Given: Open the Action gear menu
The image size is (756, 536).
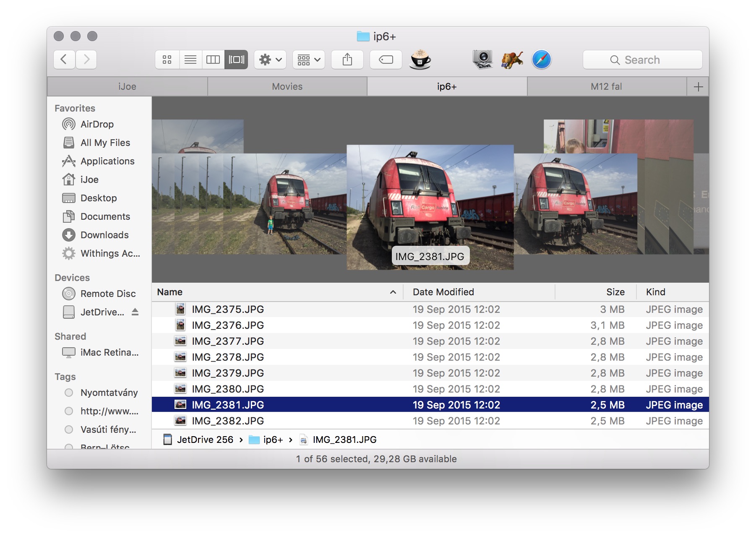Looking at the screenshot, I should point(270,60).
